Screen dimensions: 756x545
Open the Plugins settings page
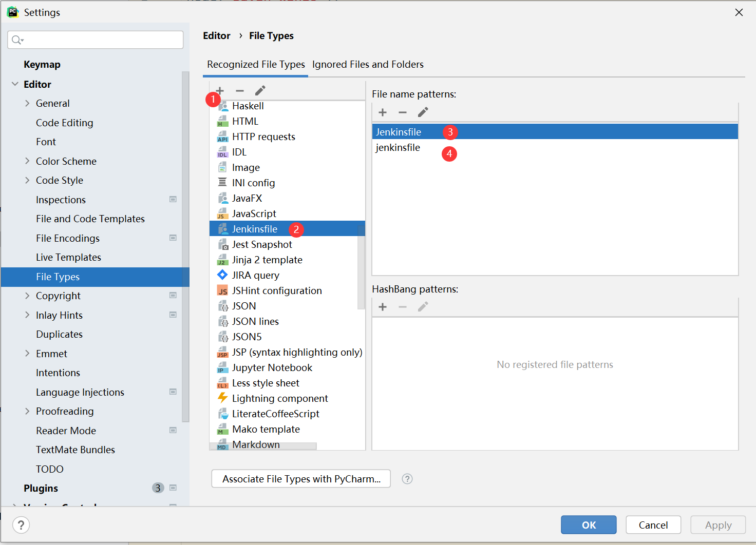(41, 488)
